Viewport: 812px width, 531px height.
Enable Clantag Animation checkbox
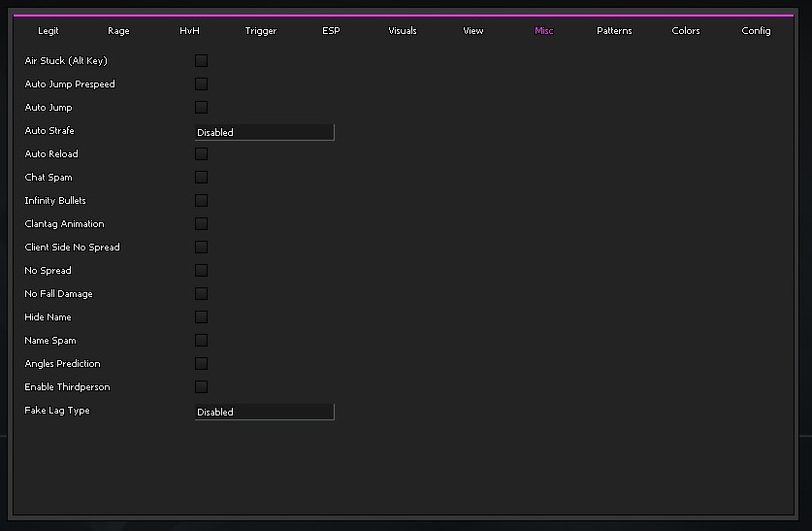201,224
